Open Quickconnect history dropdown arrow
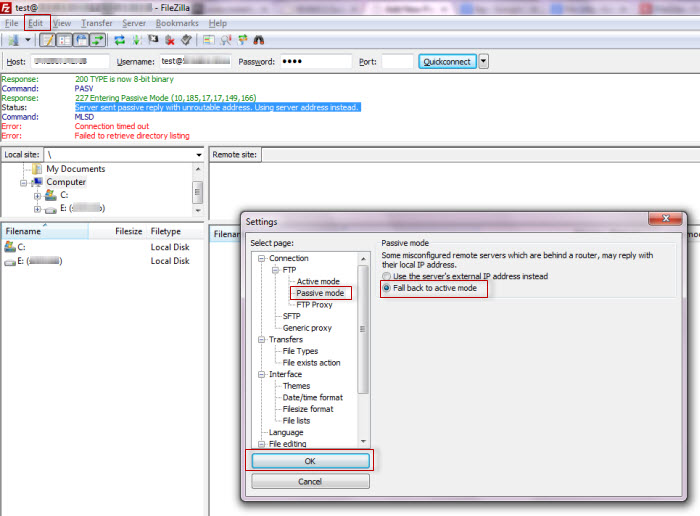Viewport: 700px width, 516px height. [483, 62]
